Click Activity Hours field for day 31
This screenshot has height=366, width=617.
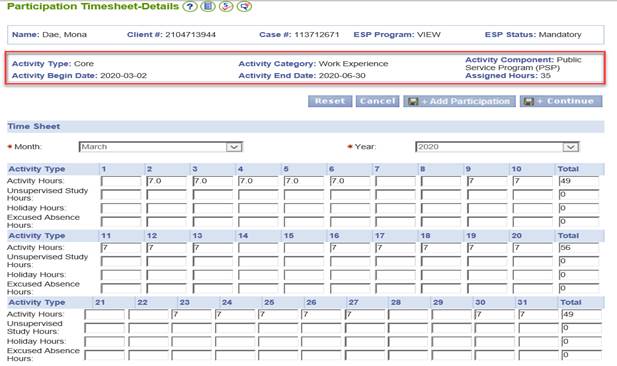[538, 315]
